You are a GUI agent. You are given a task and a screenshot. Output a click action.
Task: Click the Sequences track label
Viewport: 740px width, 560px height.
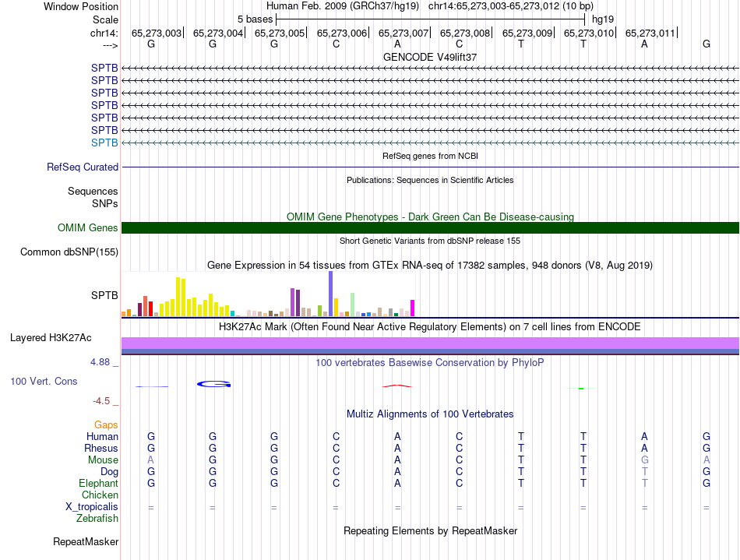[93, 191]
